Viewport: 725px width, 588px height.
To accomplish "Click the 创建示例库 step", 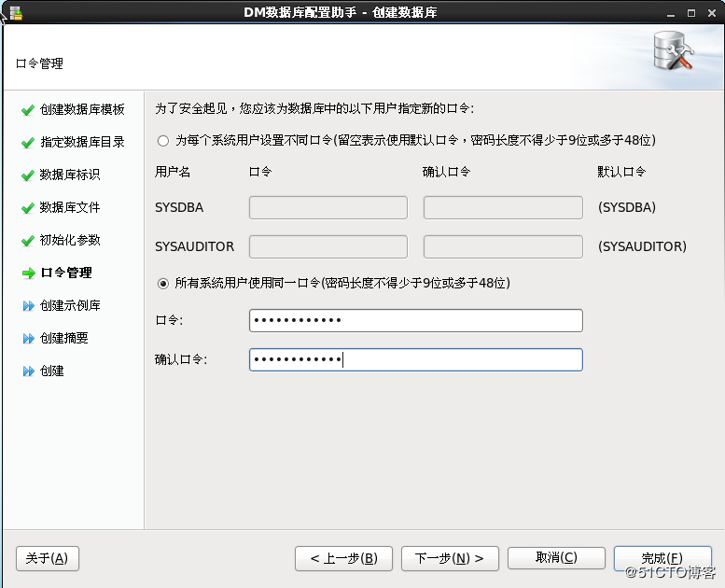I will coord(70,305).
